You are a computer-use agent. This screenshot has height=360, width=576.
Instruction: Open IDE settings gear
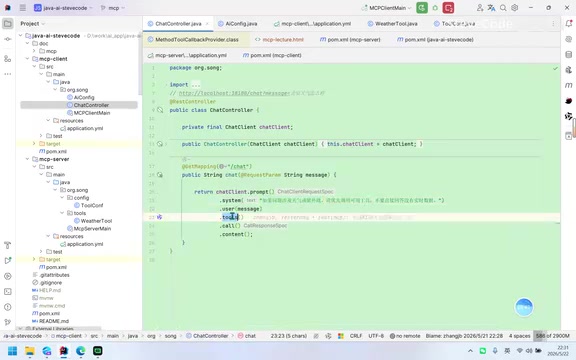tap(515, 8)
